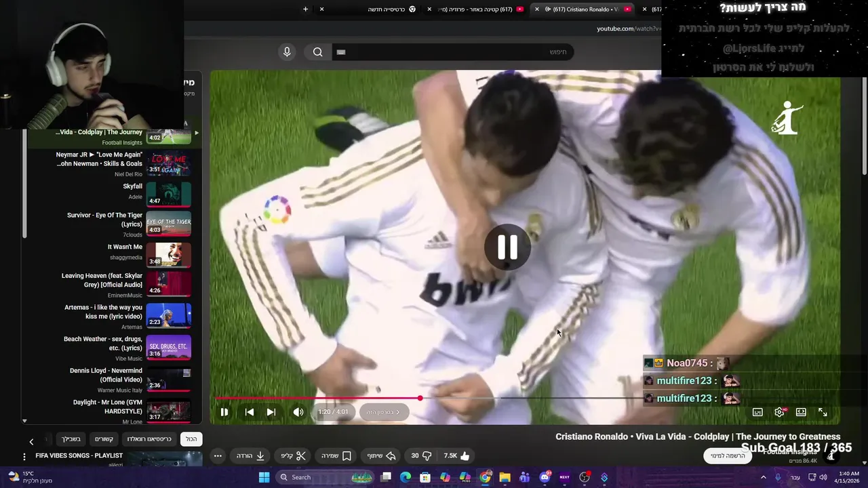Open OBS Studio from taskbar
This screenshot has height=488, width=868.
[585, 477]
